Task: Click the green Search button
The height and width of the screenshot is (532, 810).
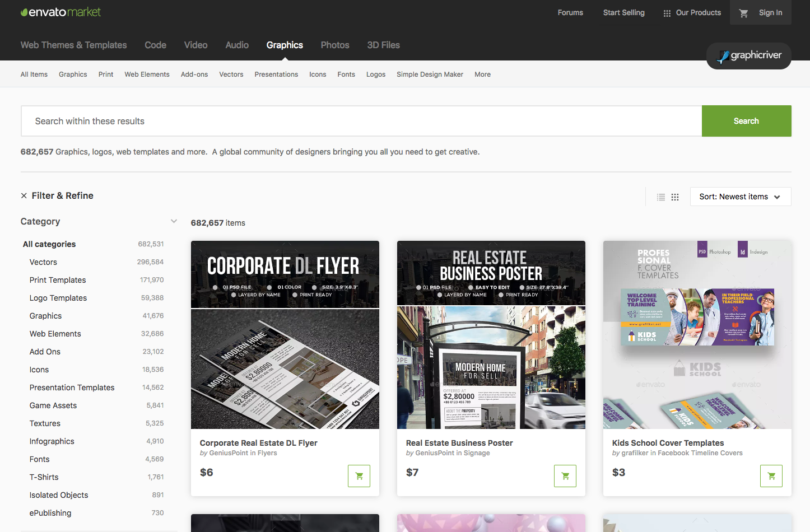Action: click(746, 121)
